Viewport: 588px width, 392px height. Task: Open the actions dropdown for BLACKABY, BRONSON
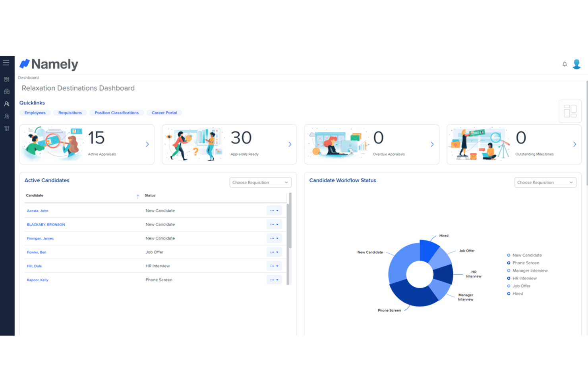click(x=274, y=224)
